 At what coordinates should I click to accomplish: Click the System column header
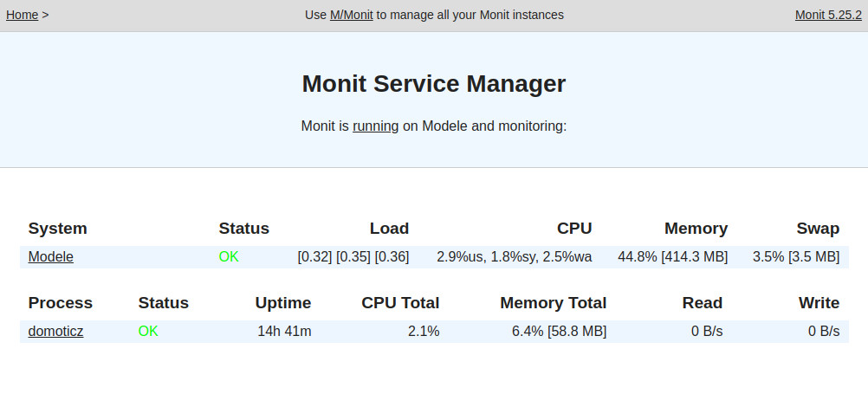coord(57,229)
